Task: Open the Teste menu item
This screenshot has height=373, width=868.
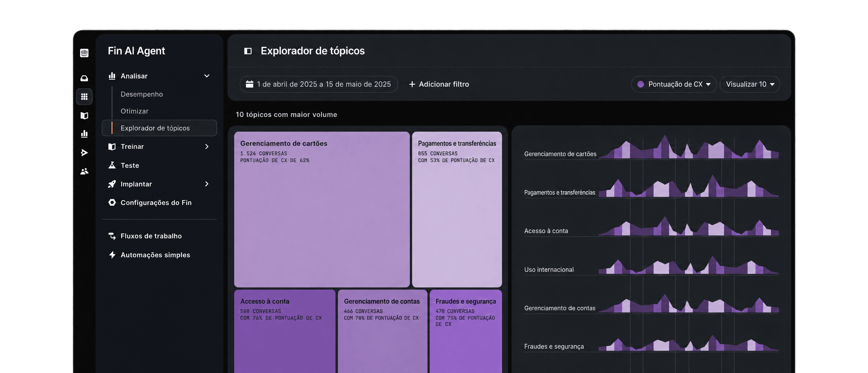Action: point(130,165)
